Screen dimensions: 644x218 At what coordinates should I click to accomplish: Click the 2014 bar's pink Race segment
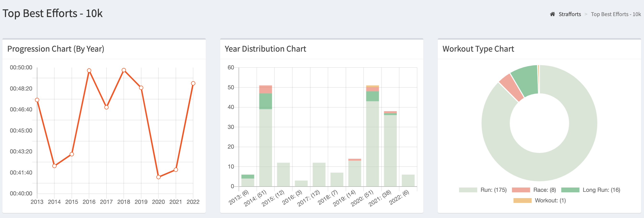[265, 89]
